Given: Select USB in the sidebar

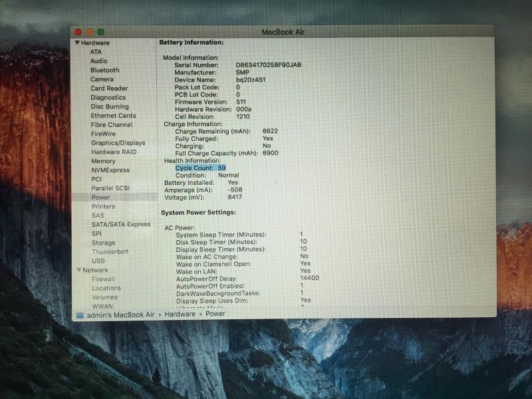Looking at the screenshot, I should (98, 261).
